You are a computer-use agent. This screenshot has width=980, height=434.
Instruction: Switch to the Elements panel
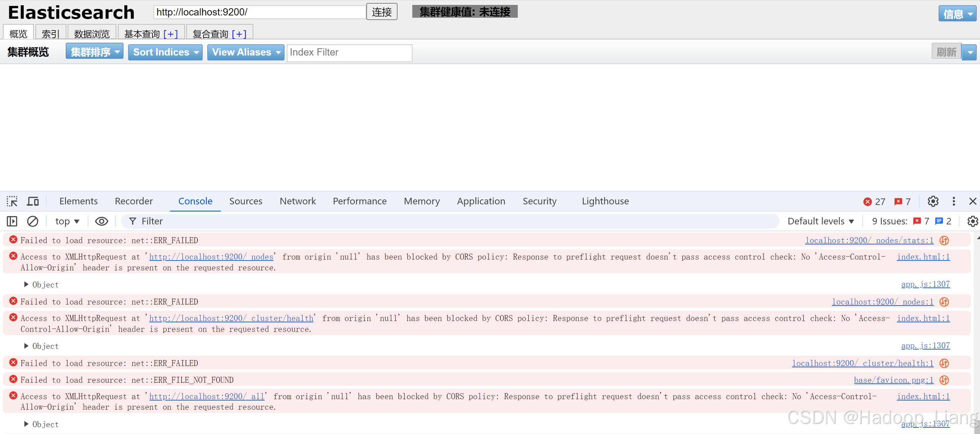(79, 201)
